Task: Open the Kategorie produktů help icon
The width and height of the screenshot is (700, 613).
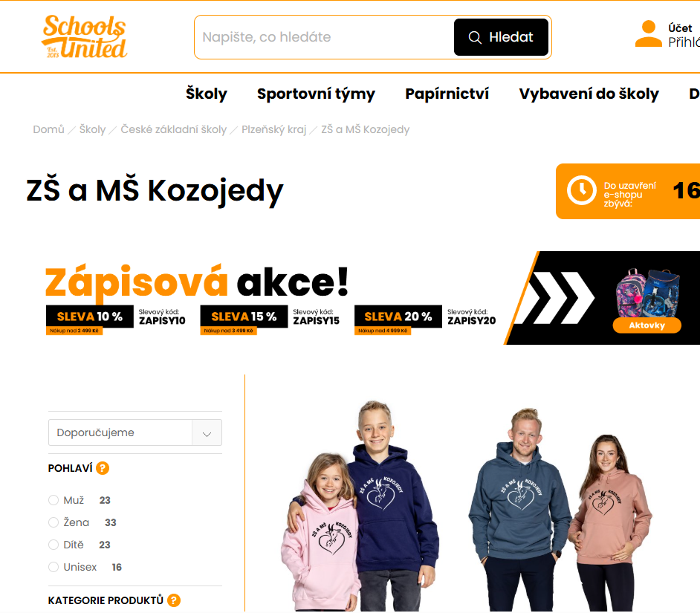Action: click(x=174, y=600)
